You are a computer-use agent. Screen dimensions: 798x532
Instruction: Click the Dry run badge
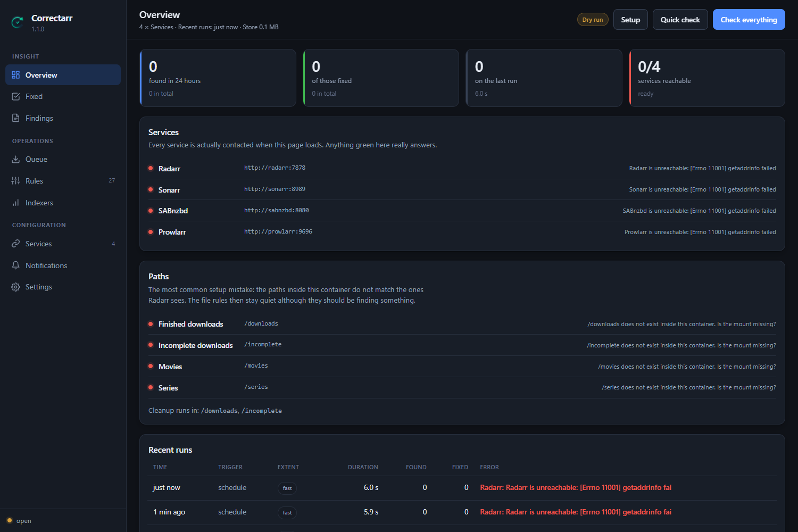pyautogui.click(x=593, y=20)
